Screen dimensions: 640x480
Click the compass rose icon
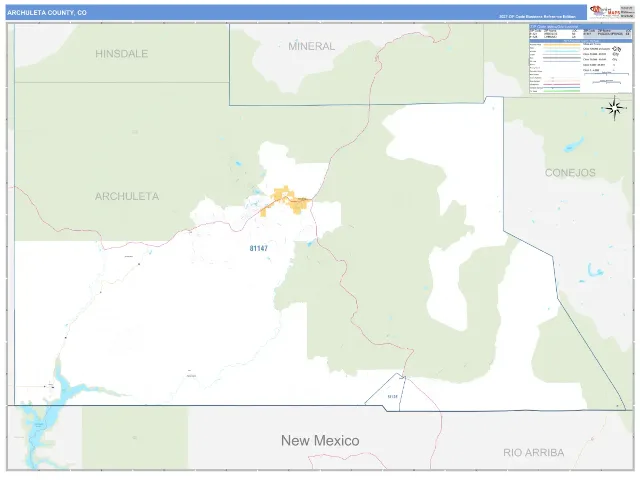pyautogui.click(x=614, y=108)
